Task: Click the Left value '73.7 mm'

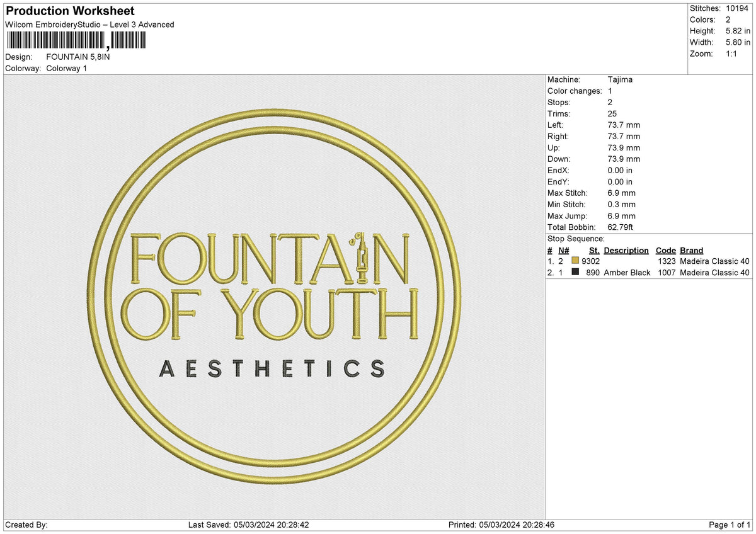Action: [x=624, y=125]
